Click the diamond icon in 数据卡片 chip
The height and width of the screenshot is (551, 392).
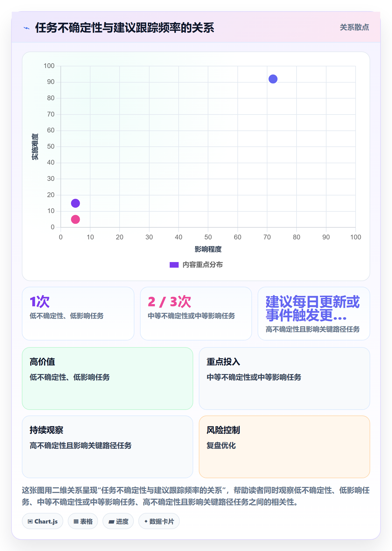(146, 521)
